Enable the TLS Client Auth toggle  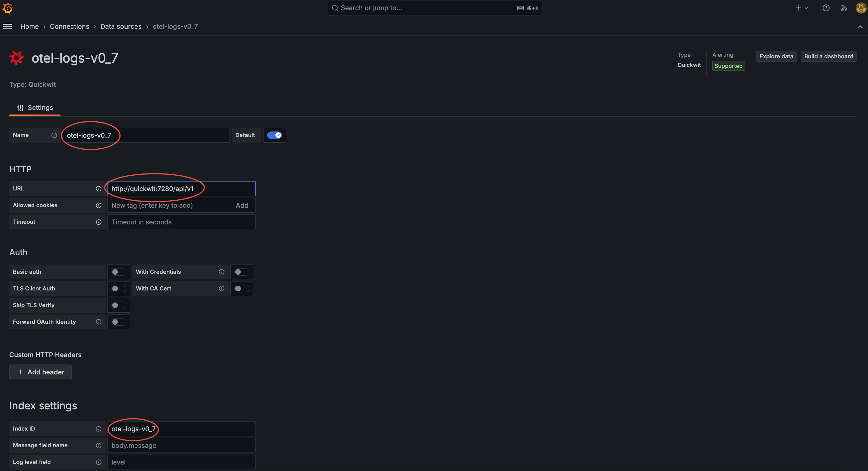119,289
